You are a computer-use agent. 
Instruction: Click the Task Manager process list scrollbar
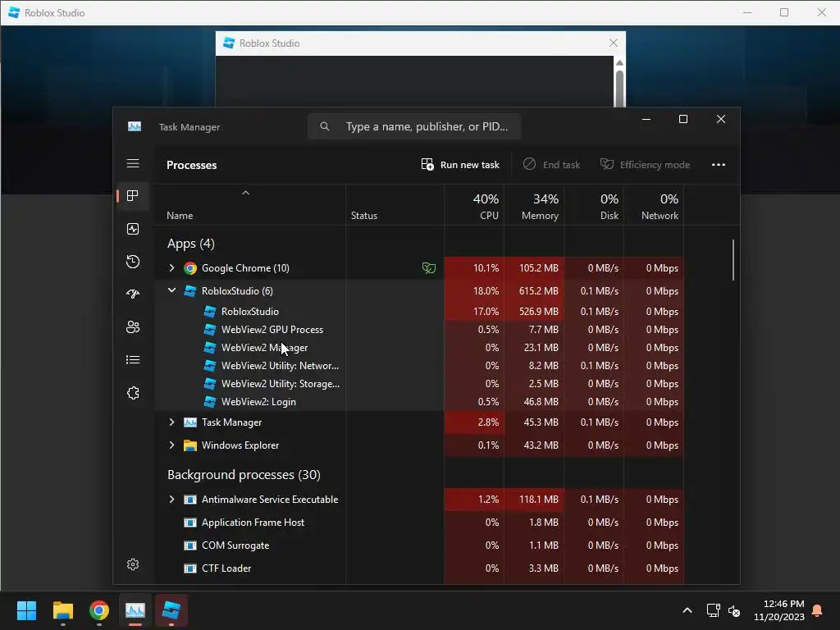tap(733, 260)
